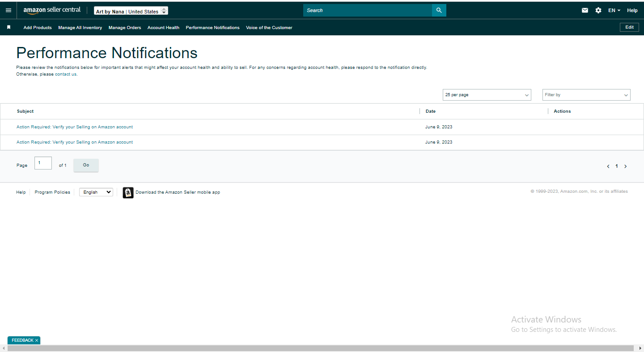Open the second Action Required notification

75,142
